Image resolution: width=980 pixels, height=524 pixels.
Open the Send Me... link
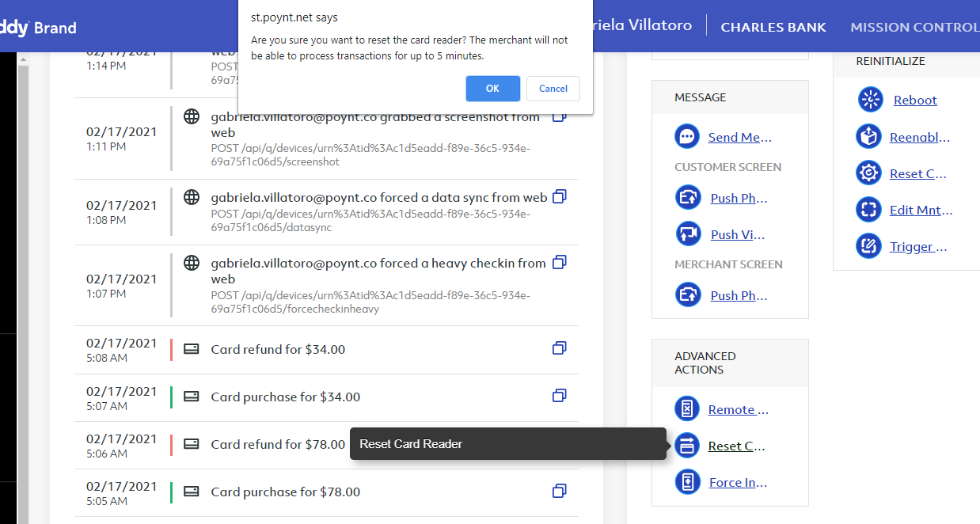tap(739, 137)
